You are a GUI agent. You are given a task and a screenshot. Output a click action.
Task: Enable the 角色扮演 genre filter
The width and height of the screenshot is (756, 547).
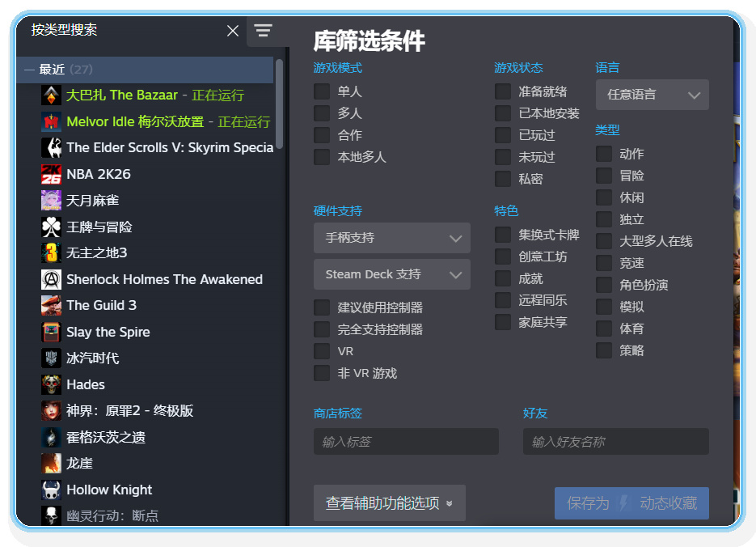(x=604, y=285)
